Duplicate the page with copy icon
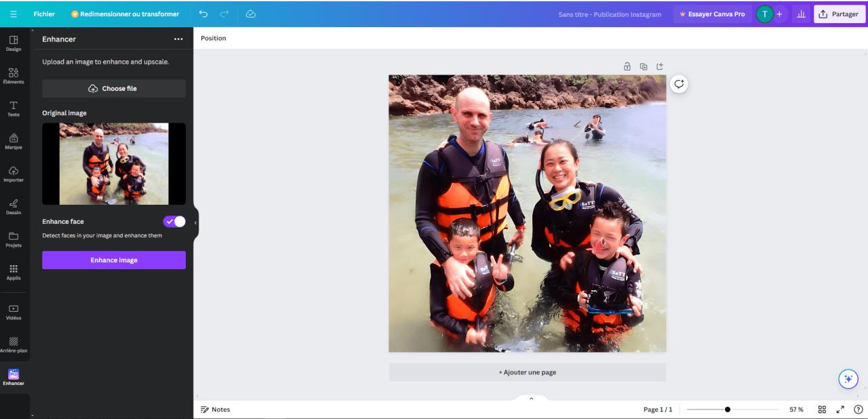 pyautogui.click(x=644, y=66)
